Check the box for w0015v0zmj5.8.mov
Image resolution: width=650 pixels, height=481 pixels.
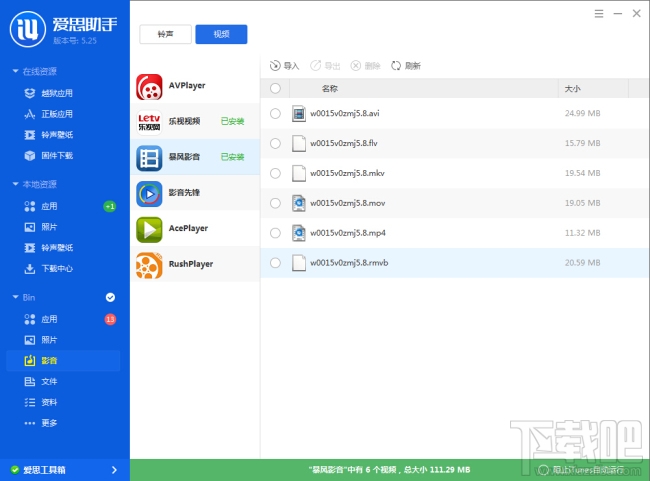[x=275, y=203]
